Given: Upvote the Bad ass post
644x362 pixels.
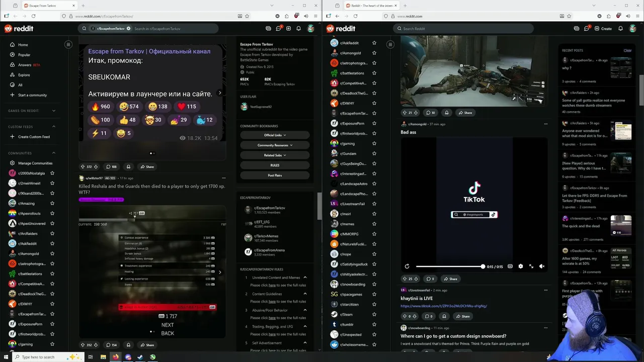Looking at the screenshot, I should (x=405, y=279).
